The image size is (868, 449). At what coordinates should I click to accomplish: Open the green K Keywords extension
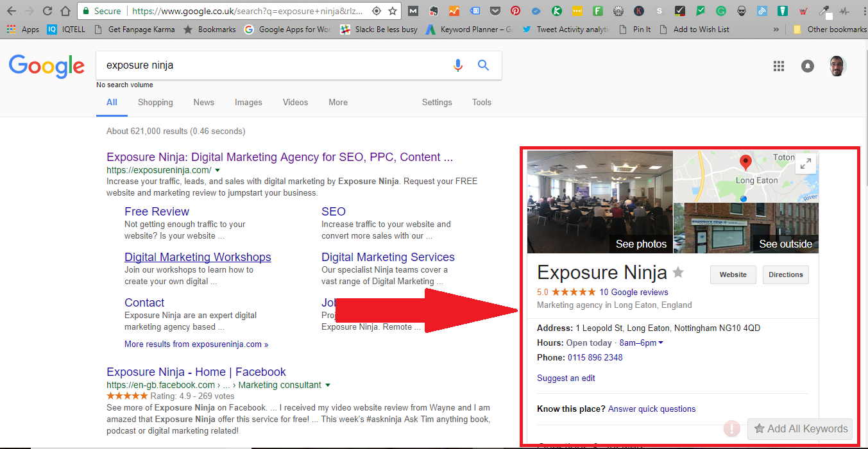[x=556, y=11]
